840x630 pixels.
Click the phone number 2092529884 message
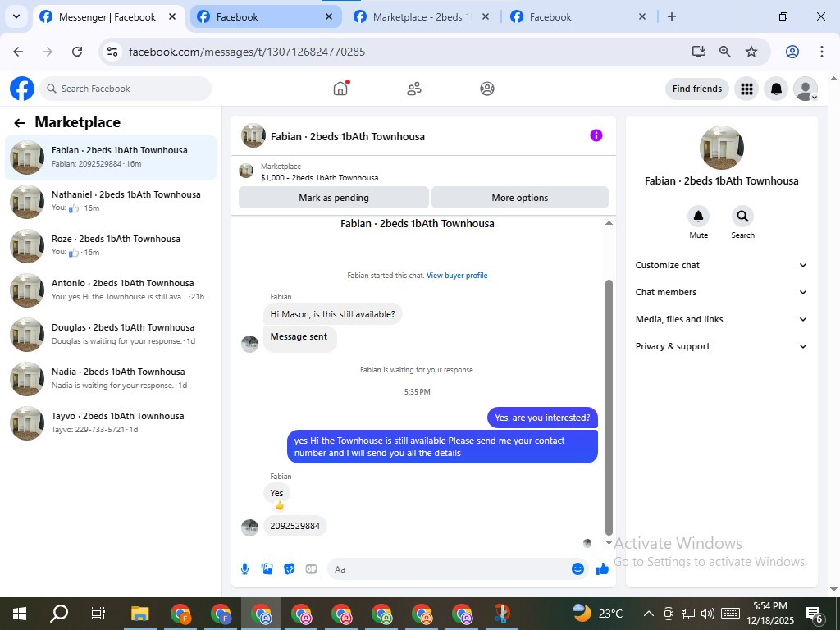tap(295, 526)
